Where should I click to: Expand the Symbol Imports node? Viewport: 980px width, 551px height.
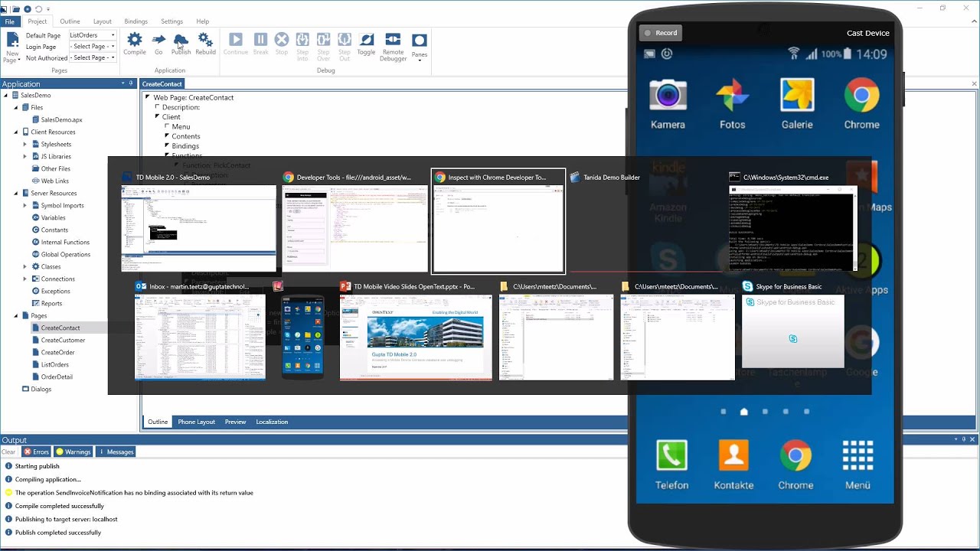(x=24, y=205)
